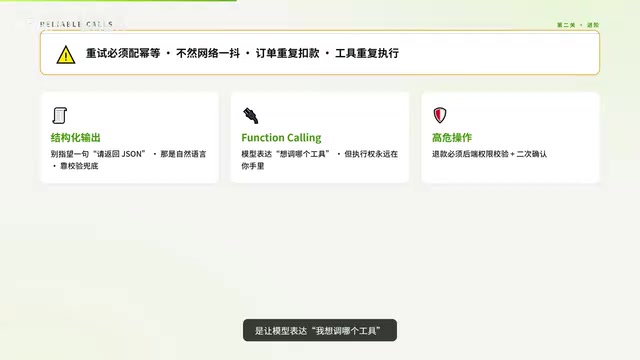Viewport: 640px width, 360px height.
Task: Select the 结构化输出 heading
Action: [76, 138]
